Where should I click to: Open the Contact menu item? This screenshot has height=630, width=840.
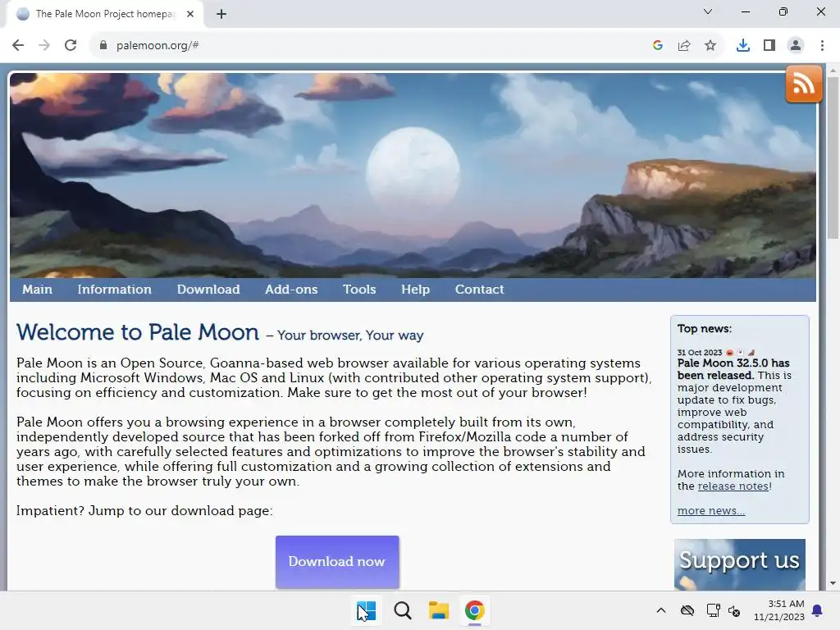[x=479, y=290]
